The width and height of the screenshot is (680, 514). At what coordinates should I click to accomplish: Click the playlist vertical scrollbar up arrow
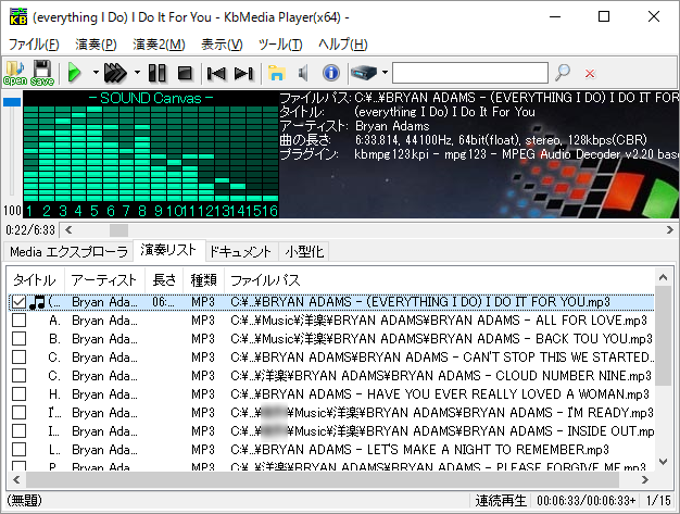tap(663, 278)
